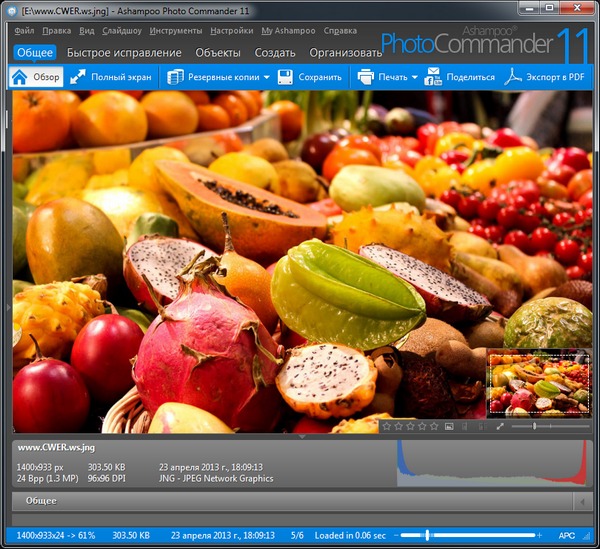Open the Объекты tab
This screenshot has width=600, height=549.
217,52
